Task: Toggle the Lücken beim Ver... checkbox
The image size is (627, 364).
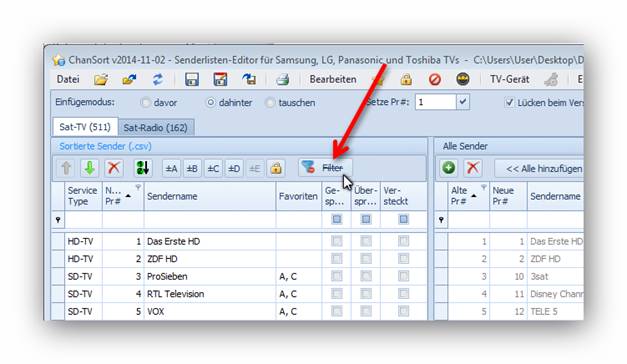Action: pos(509,102)
